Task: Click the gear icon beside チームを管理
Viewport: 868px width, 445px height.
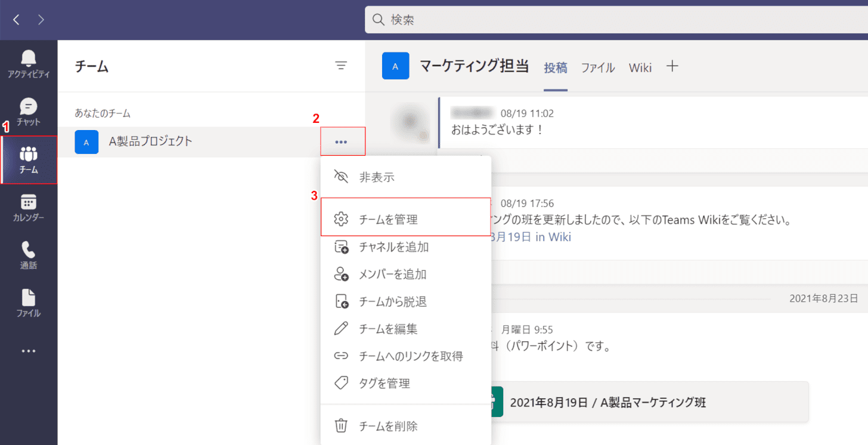Action: 341,219
